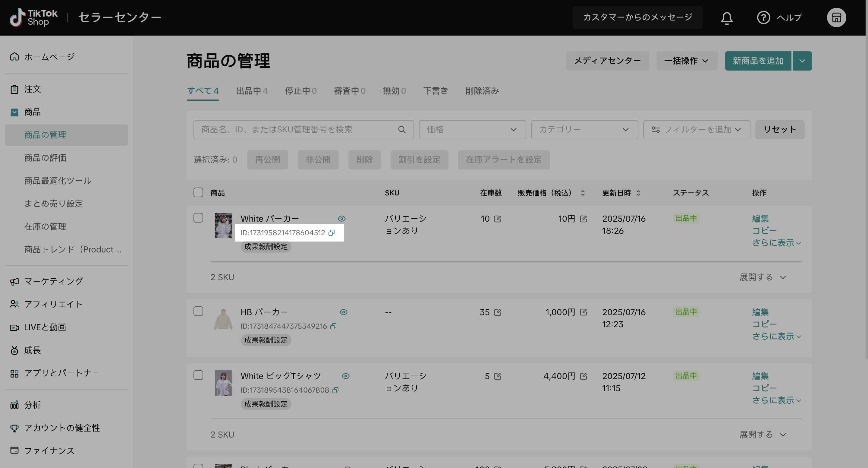Check the select-all products checkbox

[198, 192]
